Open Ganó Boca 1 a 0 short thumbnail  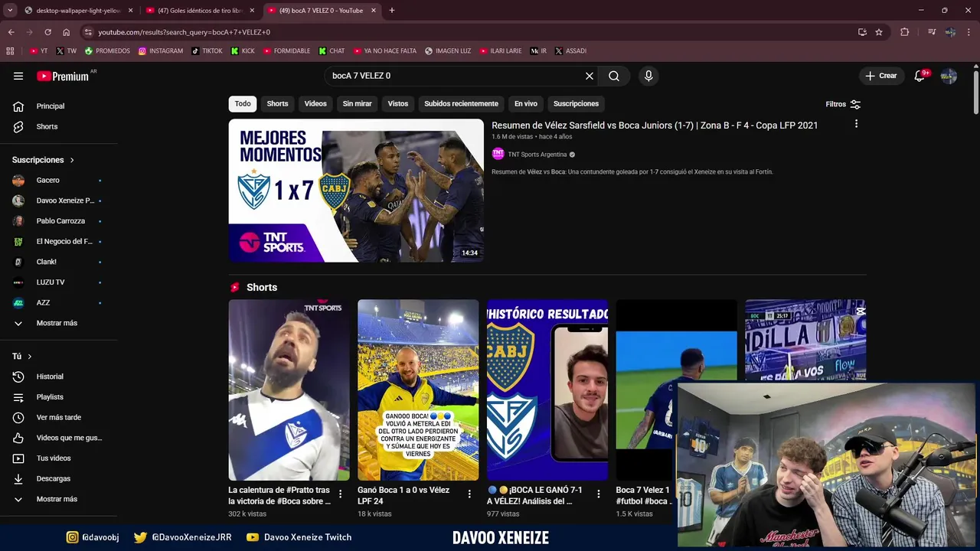click(x=418, y=390)
